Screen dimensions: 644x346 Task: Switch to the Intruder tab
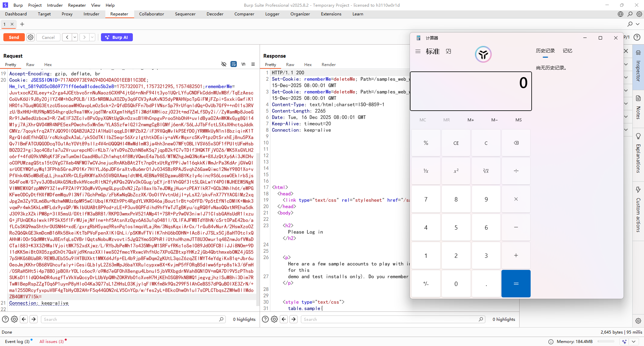(x=91, y=14)
